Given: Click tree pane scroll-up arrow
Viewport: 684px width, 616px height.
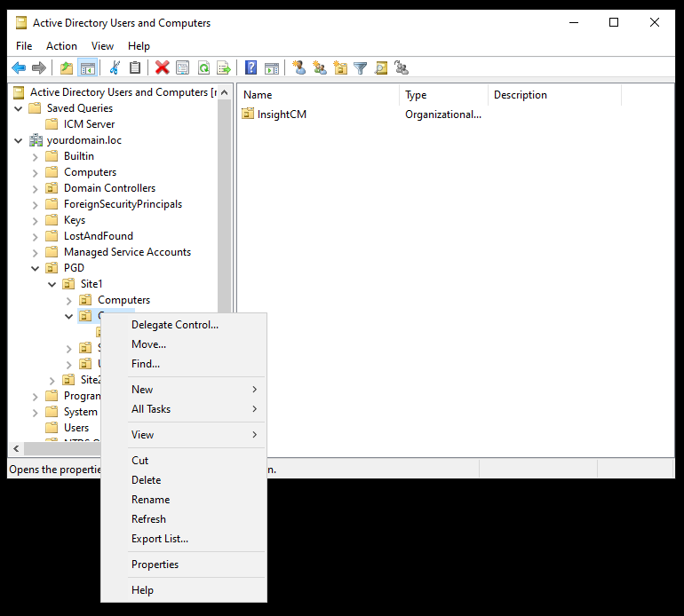Looking at the screenshot, I should coord(224,92).
